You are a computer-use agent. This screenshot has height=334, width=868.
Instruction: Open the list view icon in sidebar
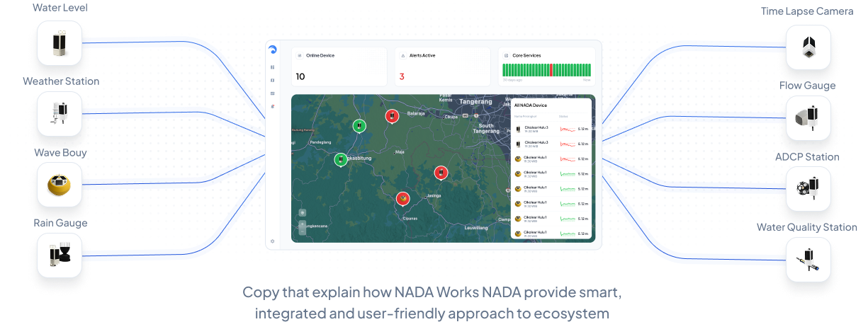(x=273, y=93)
